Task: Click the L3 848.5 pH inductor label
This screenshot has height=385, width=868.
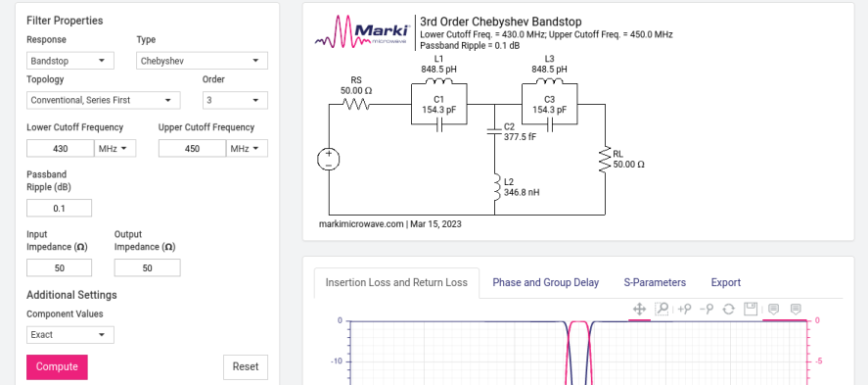Action: (549, 65)
